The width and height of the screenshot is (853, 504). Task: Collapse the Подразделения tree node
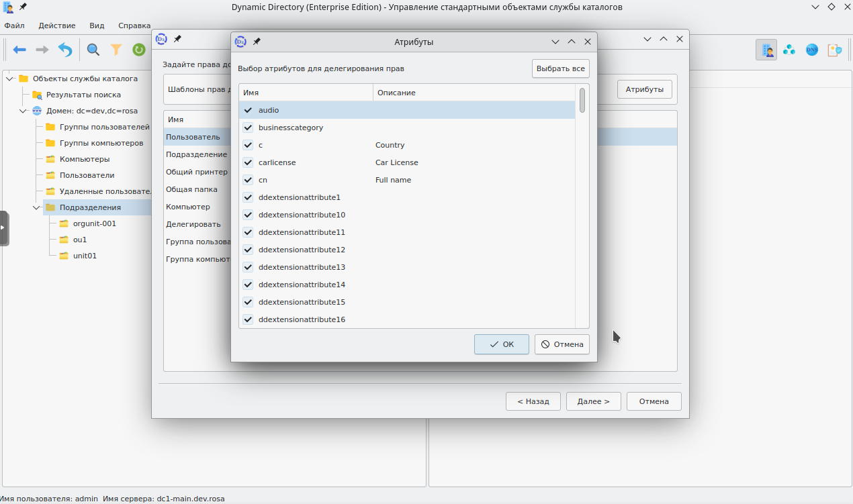(x=36, y=207)
